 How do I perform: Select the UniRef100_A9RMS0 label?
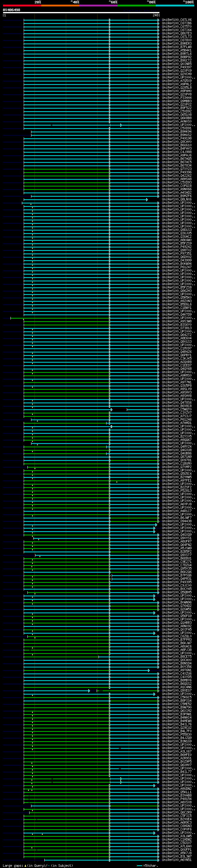(x=177, y=375)
